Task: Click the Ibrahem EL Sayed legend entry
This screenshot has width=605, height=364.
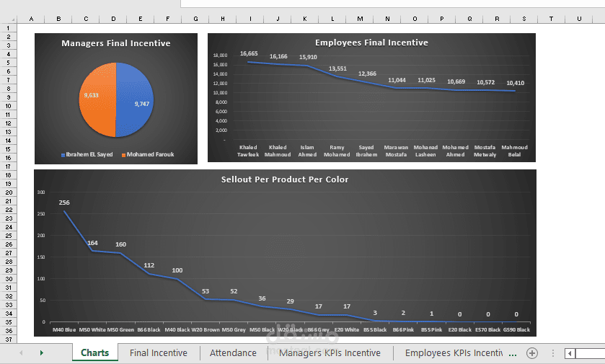Action: (87, 154)
